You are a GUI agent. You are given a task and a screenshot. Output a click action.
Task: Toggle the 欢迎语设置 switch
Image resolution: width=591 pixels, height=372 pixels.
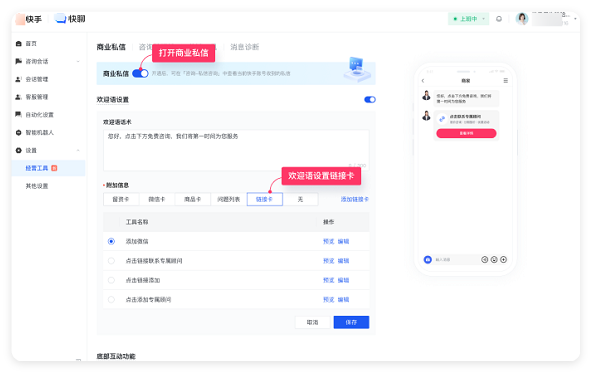tap(370, 100)
